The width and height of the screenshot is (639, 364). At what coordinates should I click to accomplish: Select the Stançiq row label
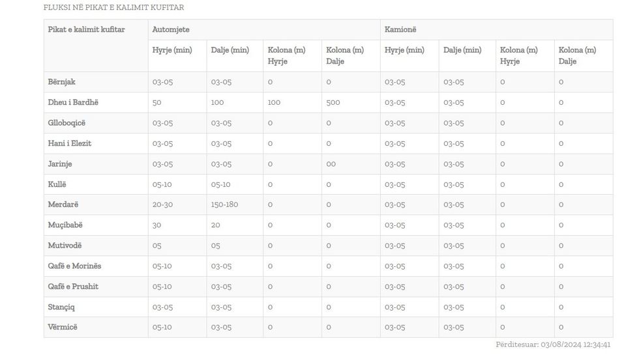[x=61, y=307]
